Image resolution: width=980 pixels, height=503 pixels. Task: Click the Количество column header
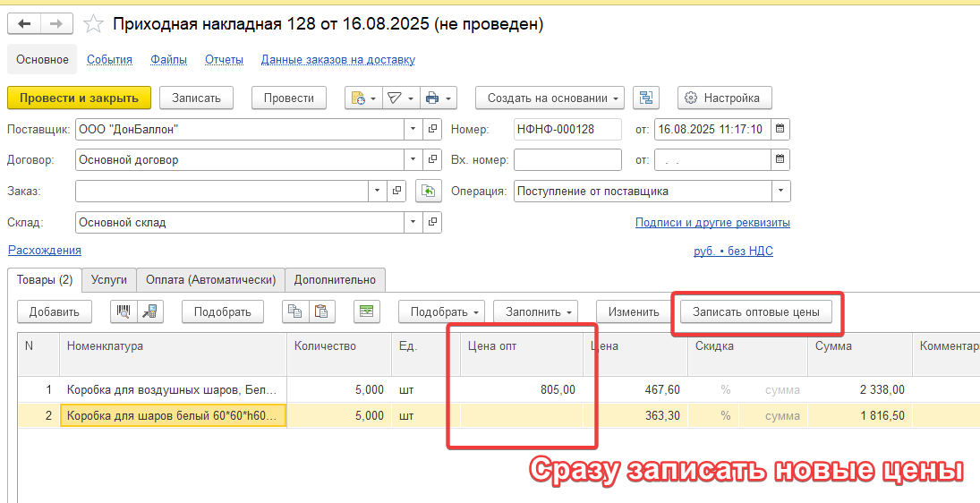339,354
